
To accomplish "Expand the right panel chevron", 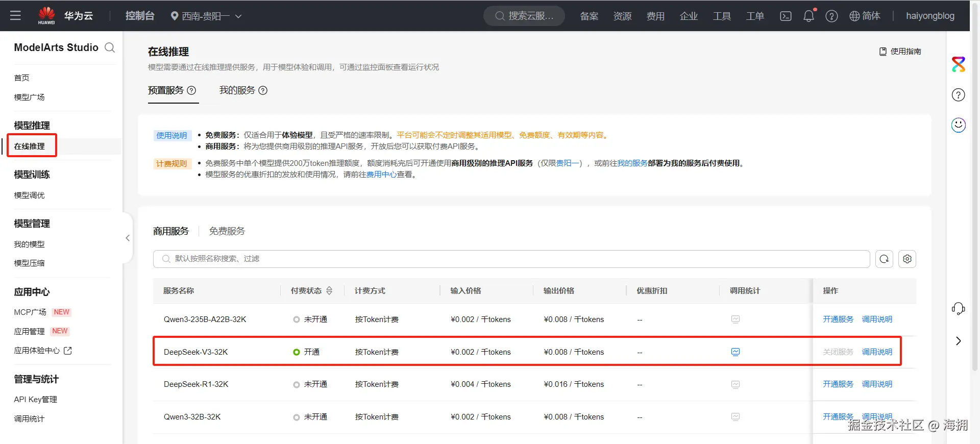I will [959, 341].
